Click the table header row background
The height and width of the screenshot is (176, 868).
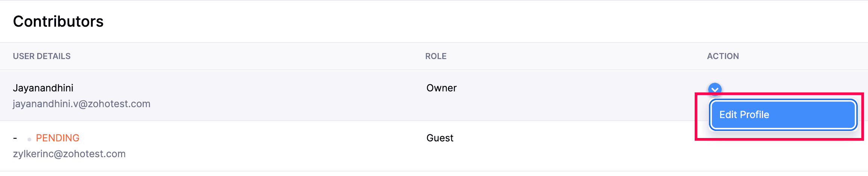point(564,56)
